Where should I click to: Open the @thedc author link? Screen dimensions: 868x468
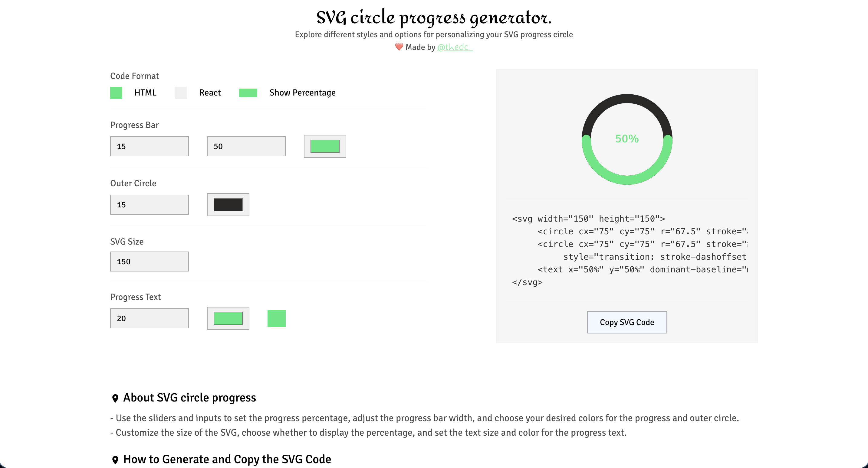pos(455,47)
